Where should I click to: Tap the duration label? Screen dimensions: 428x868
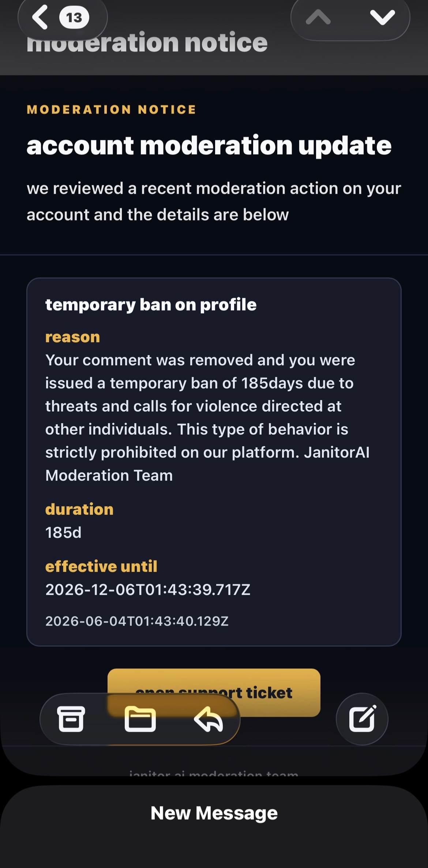click(79, 509)
